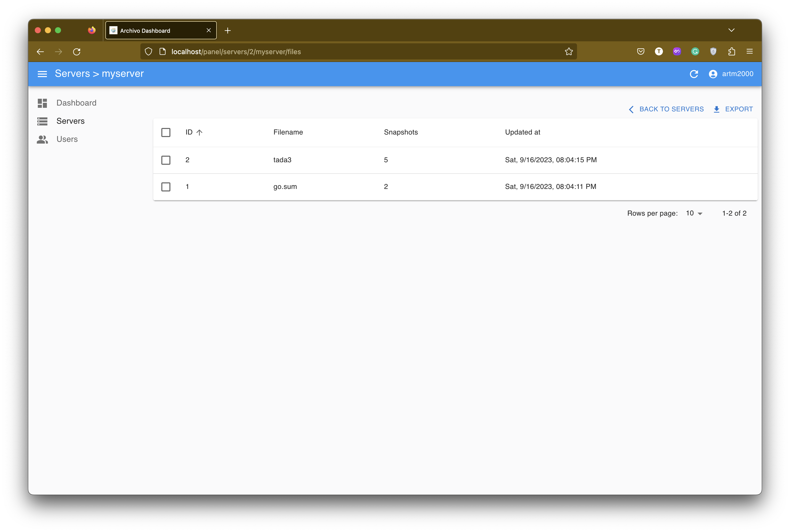Reload page using browser reload button
Screen dimensions: 790x532
coord(77,52)
